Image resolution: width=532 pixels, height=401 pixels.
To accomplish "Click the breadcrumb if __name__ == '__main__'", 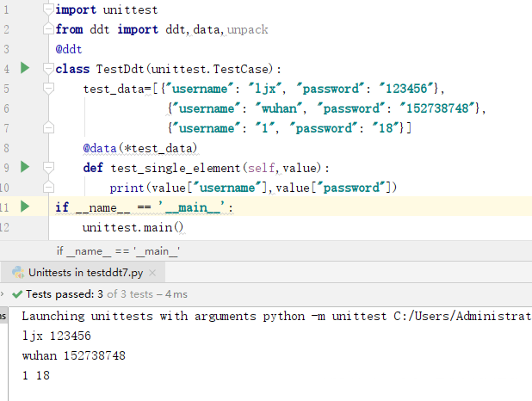I will (x=117, y=251).
